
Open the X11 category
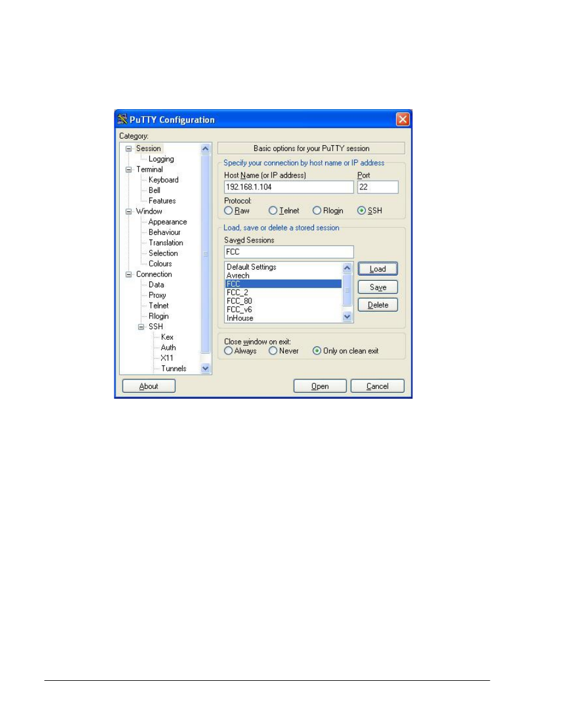[167, 358]
